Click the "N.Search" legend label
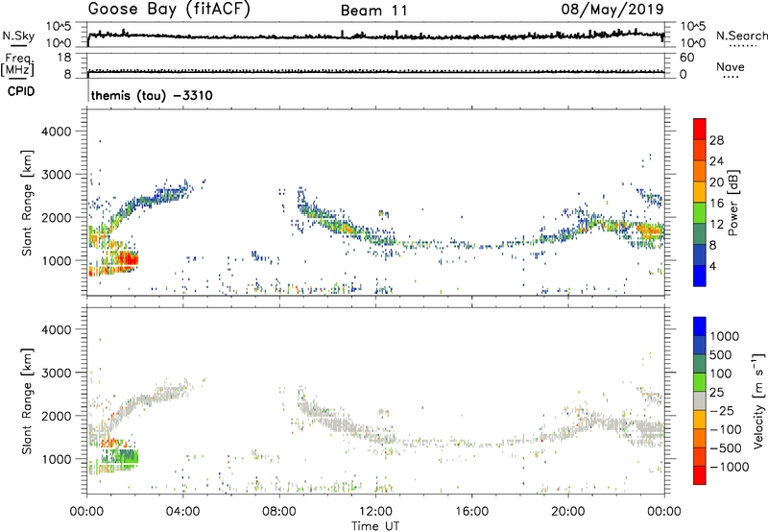The height and width of the screenshot is (532, 768). [742, 36]
